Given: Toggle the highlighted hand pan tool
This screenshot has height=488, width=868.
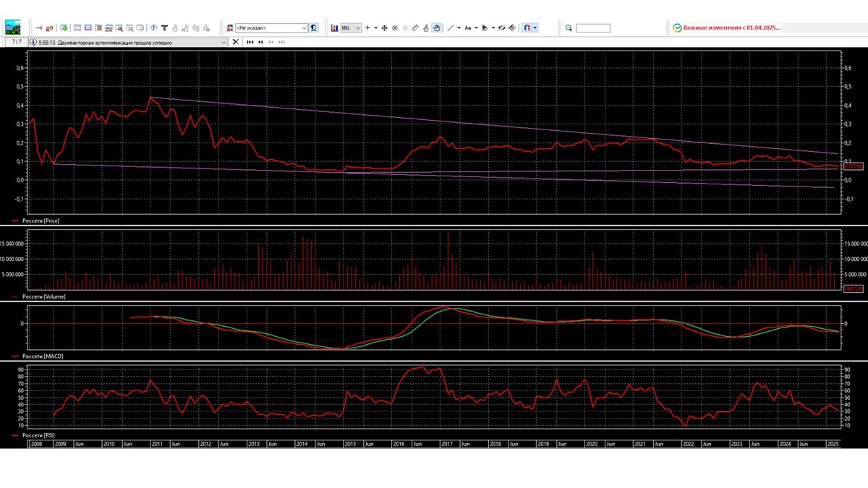Looking at the screenshot, I should [x=436, y=27].
